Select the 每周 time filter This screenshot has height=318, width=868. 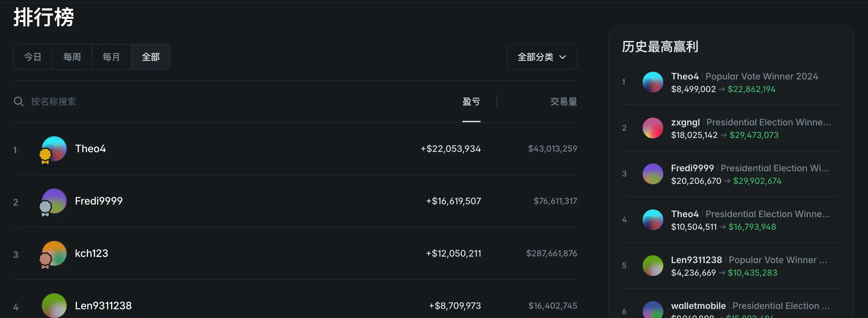(x=72, y=57)
